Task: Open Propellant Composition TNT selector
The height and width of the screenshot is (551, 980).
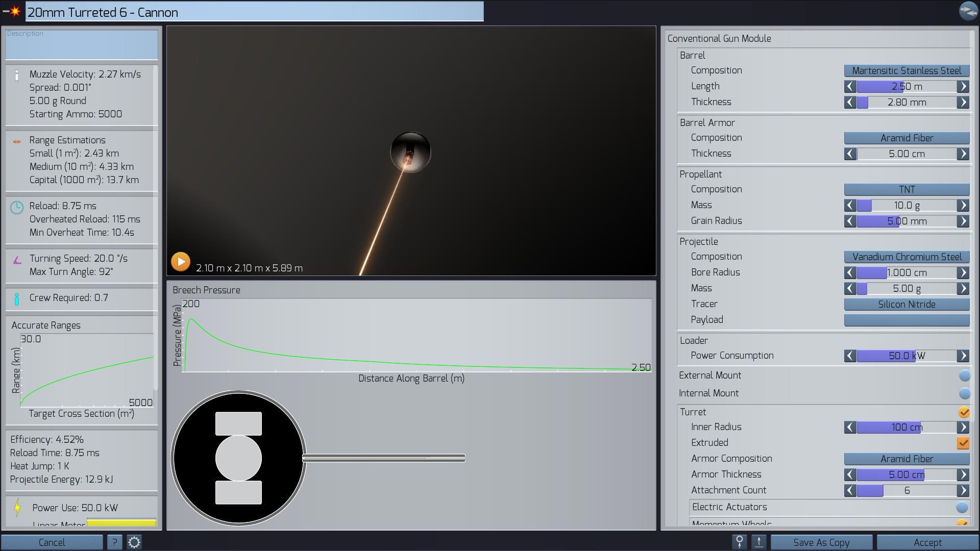Action: pos(906,190)
